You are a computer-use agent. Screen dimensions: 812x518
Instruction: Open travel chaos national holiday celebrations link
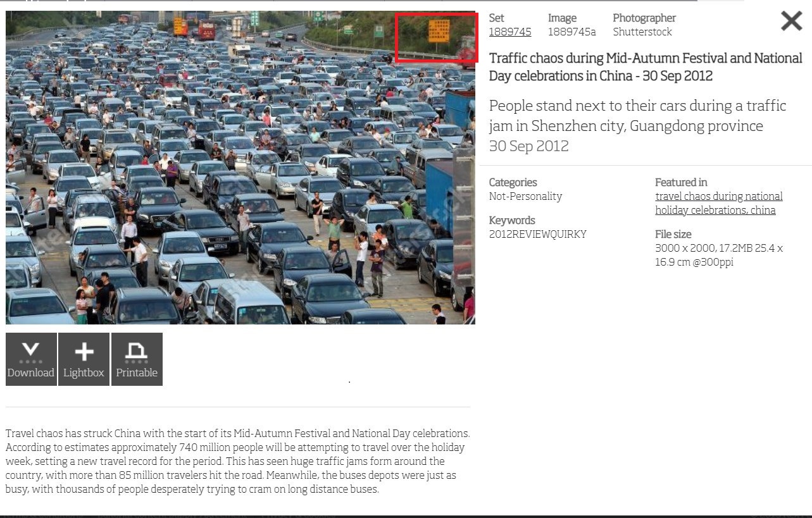click(719, 203)
